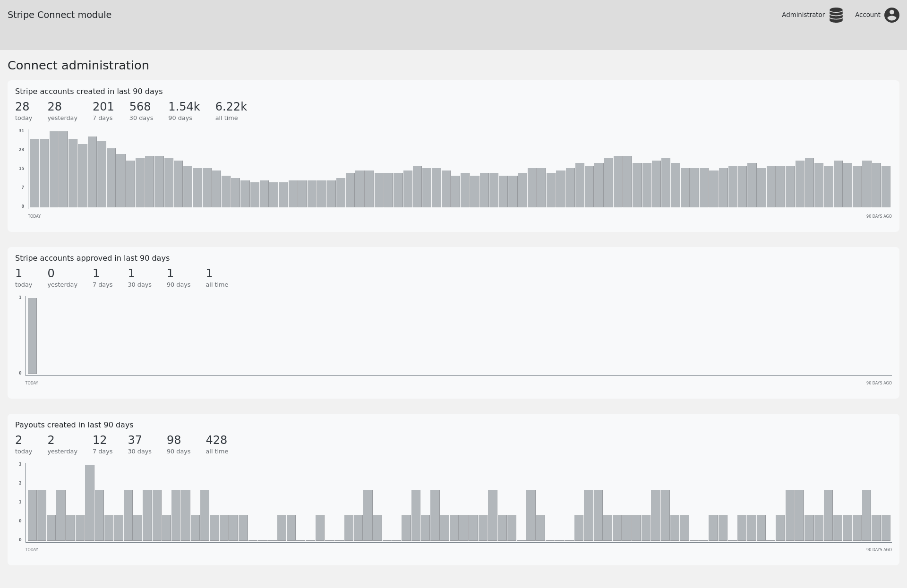Select the Account label in header
The width and height of the screenshot is (907, 588).
coord(867,15)
